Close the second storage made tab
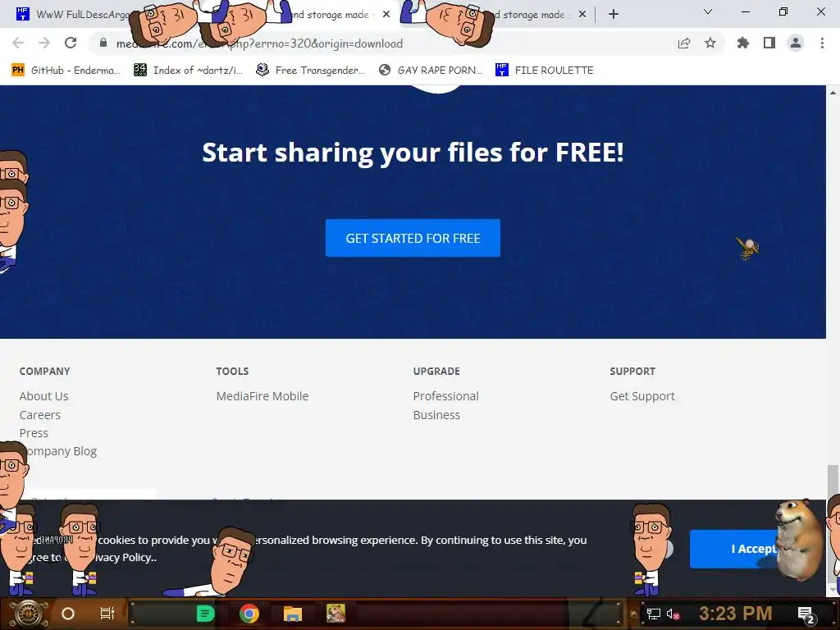Screen dimensions: 840x630 pos(386,15)
